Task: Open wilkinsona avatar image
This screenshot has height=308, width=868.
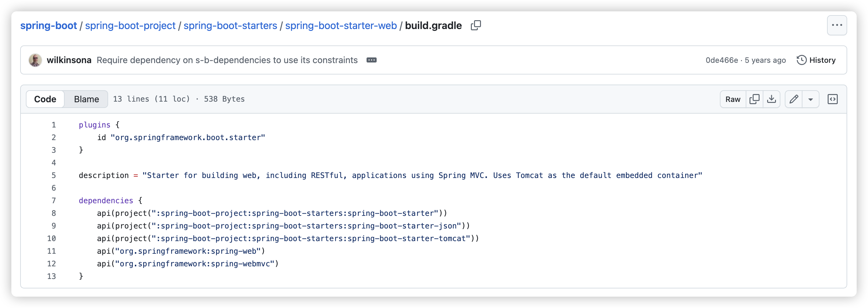Action: [x=35, y=60]
